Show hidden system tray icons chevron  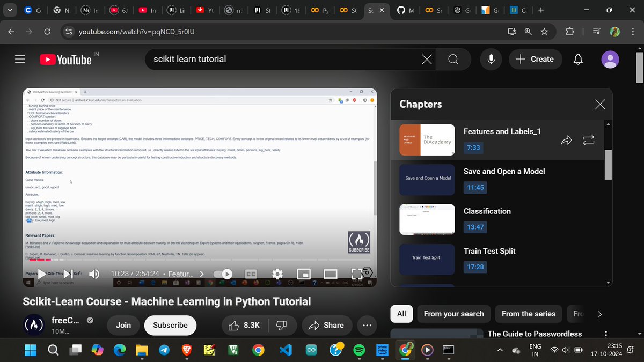click(x=500, y=350)
